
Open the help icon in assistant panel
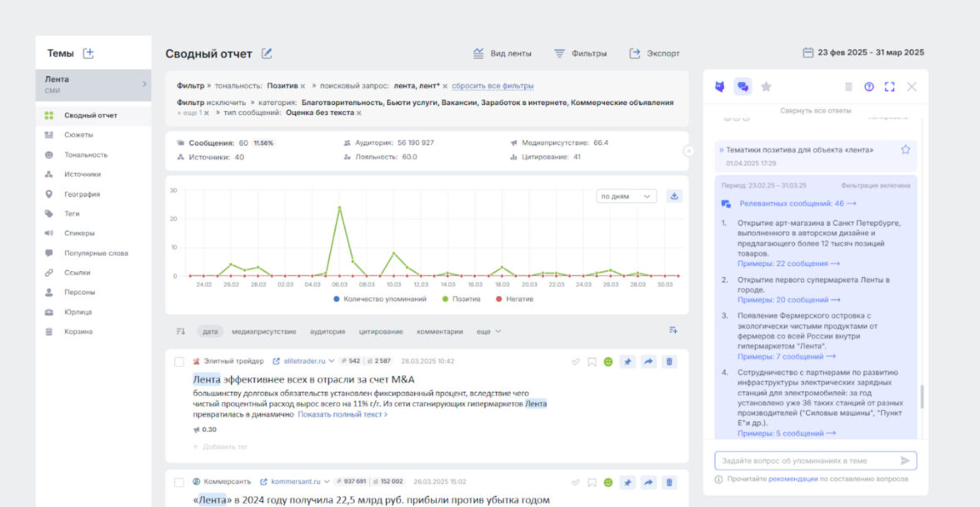pos(869,87)
